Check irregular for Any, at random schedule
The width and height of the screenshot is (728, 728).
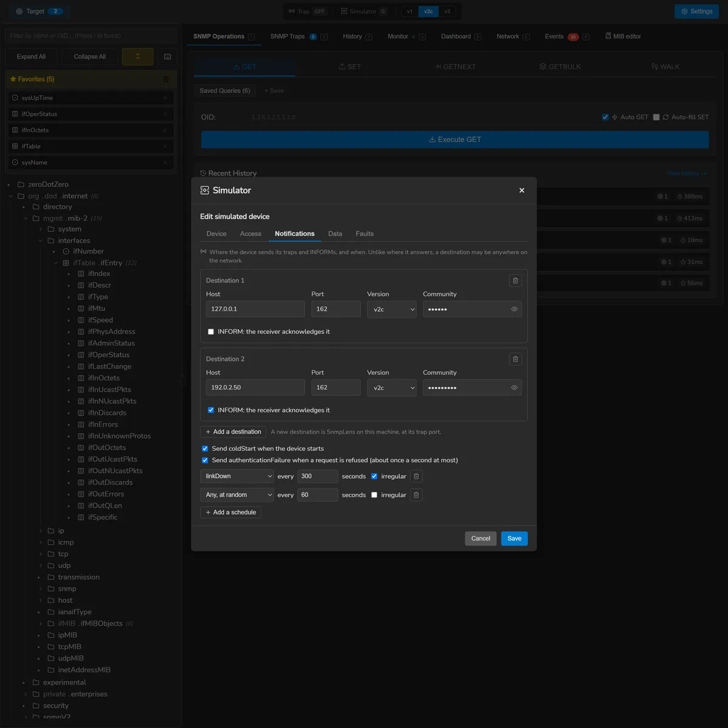(x=374, y=495)
